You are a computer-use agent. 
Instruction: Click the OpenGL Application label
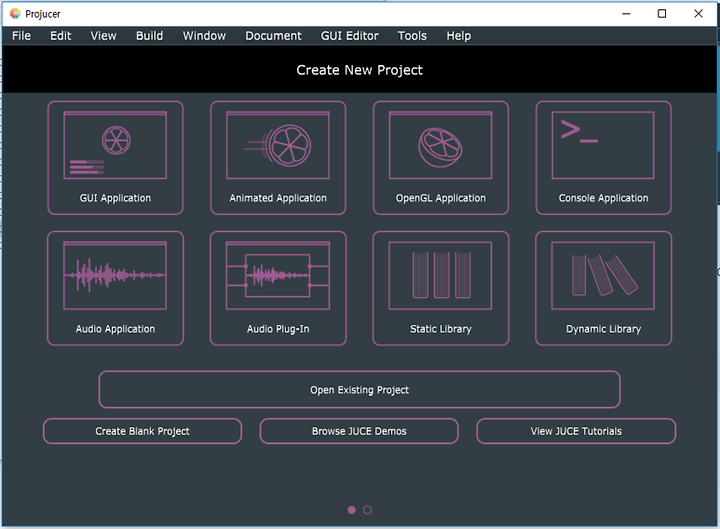click(x=441, y=198)
